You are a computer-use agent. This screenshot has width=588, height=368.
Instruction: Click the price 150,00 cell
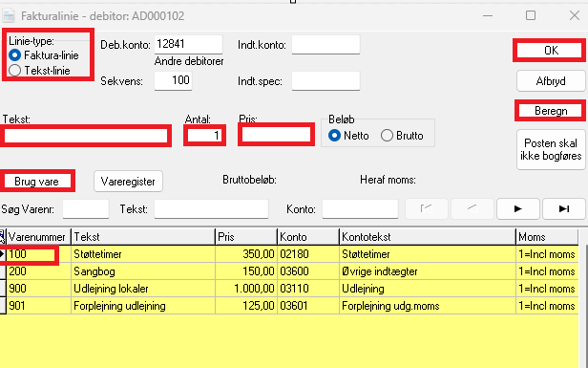point(246,271)
